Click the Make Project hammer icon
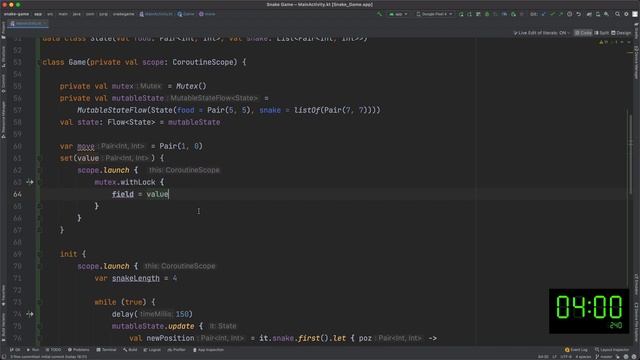Viewport: 640px width, 360px height. (380, 14)
